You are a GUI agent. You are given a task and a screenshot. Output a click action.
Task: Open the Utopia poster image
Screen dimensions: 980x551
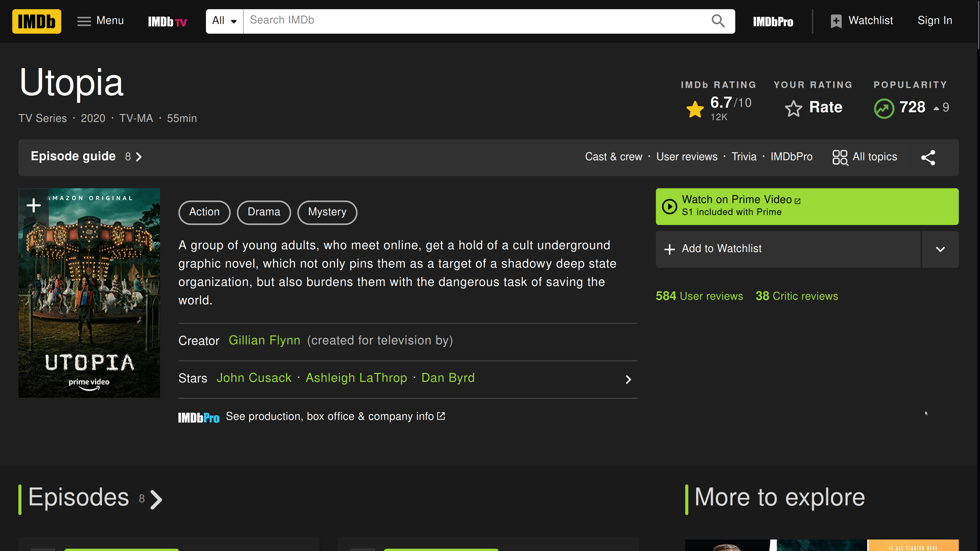89,293
